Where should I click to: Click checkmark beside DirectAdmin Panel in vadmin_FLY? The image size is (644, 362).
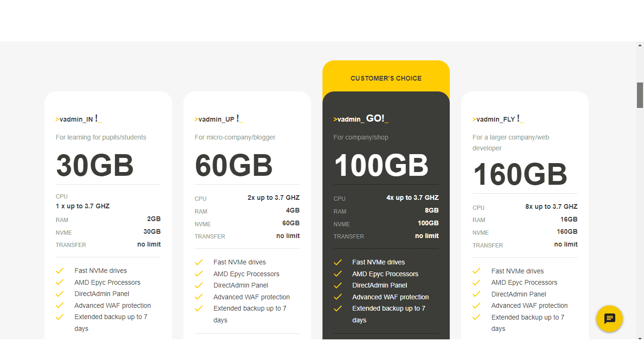pyautogui.click(x=477, y=294)
